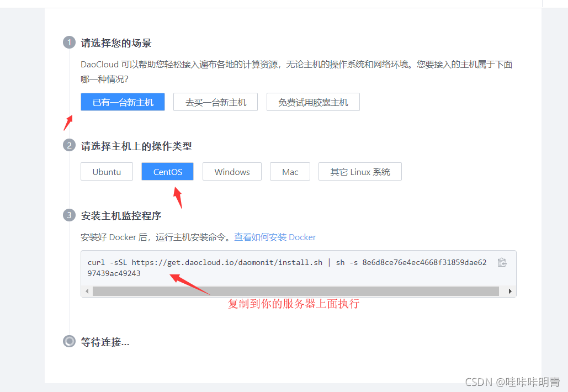Viewport: 568px width, 392px height.
Task: Open 查看如何安装 Docker link
Action: click(x=275, y=237)
